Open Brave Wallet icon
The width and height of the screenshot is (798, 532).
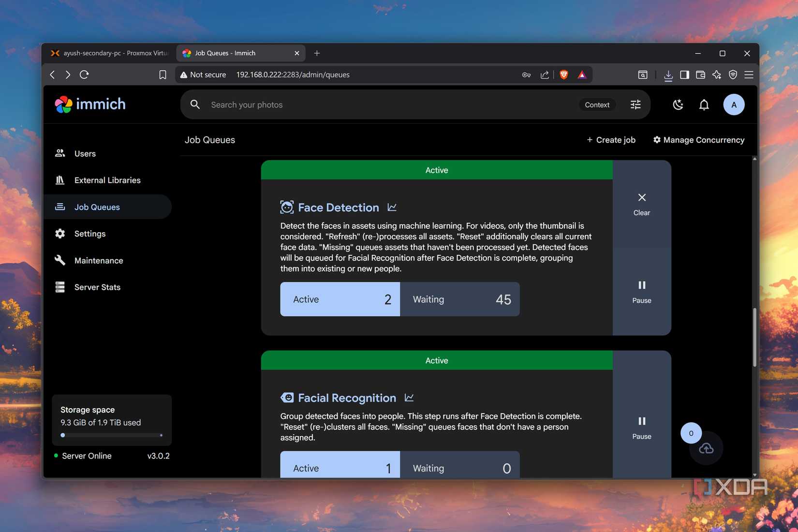click(700, 74)
